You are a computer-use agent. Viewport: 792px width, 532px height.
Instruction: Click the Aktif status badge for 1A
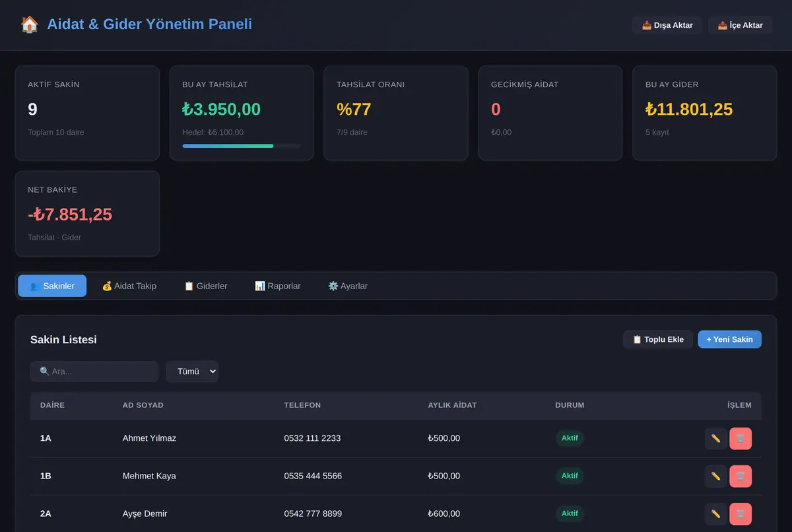pos(570,438)
